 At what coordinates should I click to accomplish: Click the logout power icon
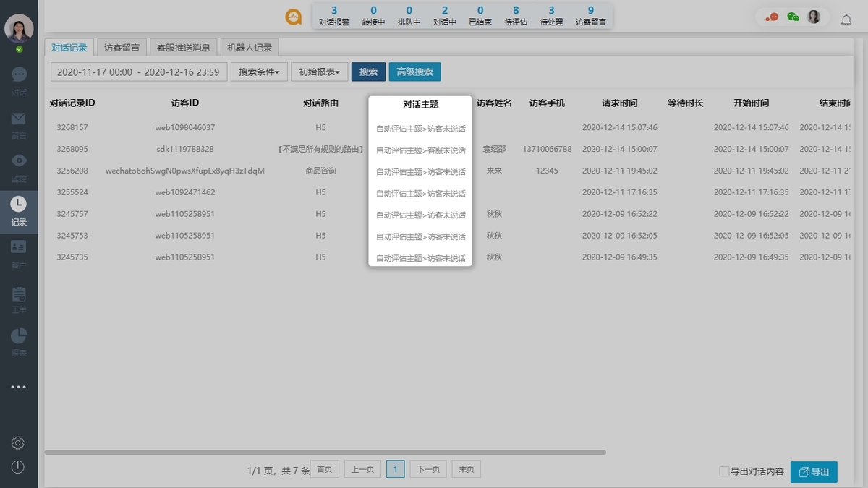tap(18, 466)
